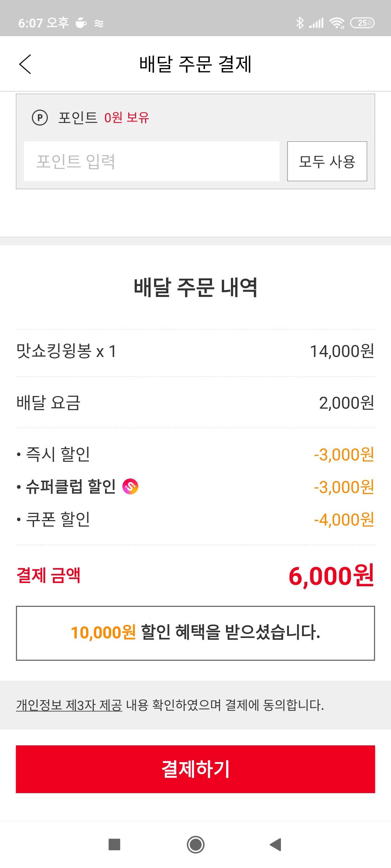
Task: Tap the point P icon
Action: tap(40, 118)
